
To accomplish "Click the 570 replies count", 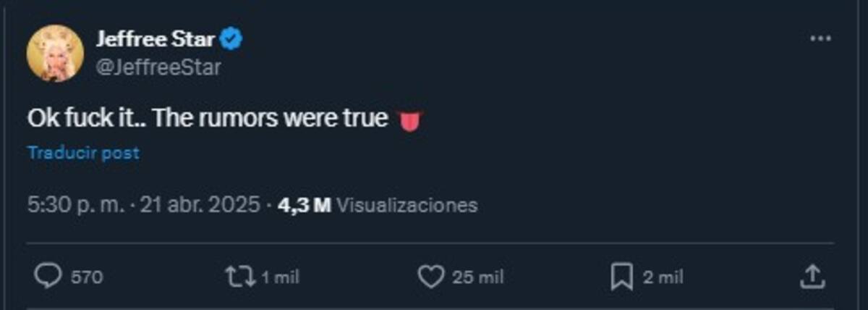I will [87, 277].
